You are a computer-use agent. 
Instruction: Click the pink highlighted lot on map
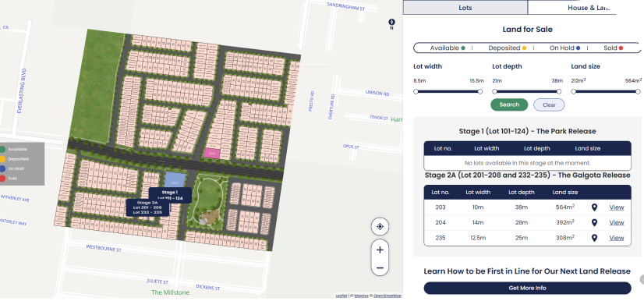(x=212, y=154)
